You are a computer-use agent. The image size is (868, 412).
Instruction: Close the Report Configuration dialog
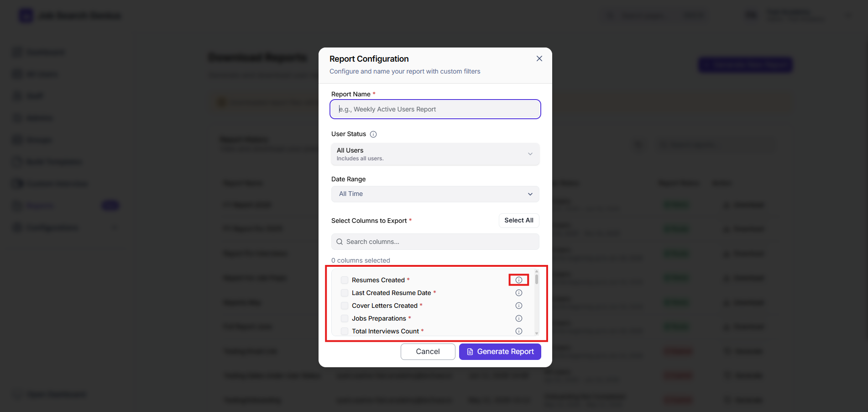point(539,58)
